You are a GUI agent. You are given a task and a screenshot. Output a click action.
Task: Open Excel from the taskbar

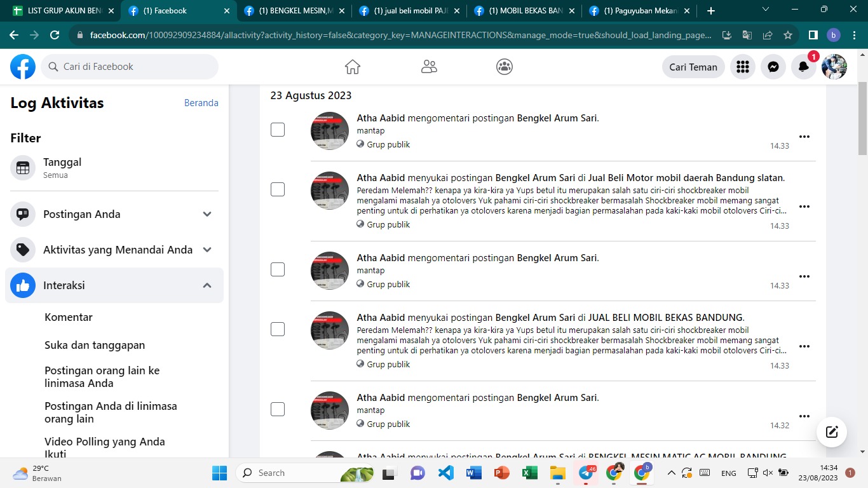(x=529, y=473)
